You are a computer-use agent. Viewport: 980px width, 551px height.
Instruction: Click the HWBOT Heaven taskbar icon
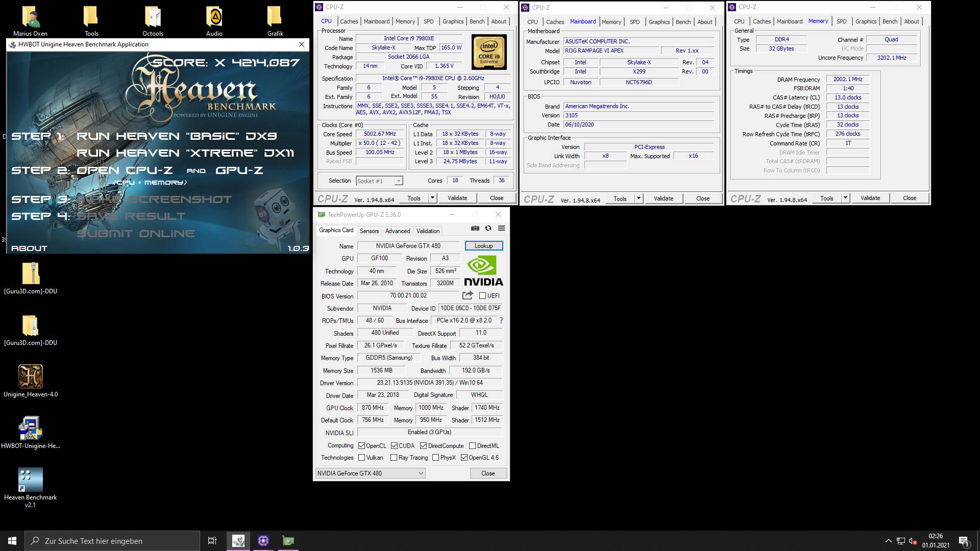click(238, 541)
